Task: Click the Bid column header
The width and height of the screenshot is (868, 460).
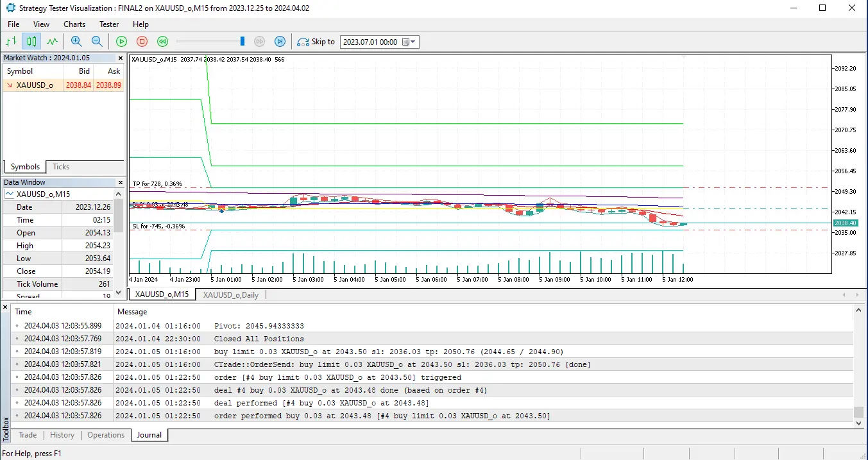Action: (78, 71)
